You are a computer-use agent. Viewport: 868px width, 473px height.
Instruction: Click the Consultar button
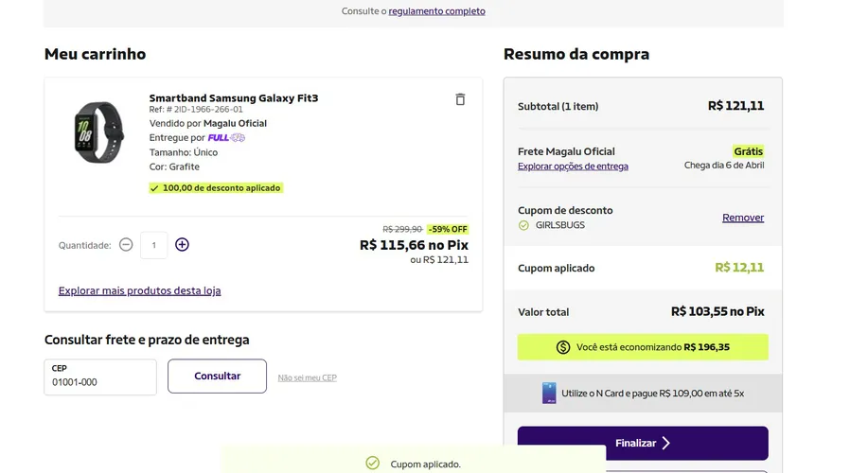click(217, 377)
